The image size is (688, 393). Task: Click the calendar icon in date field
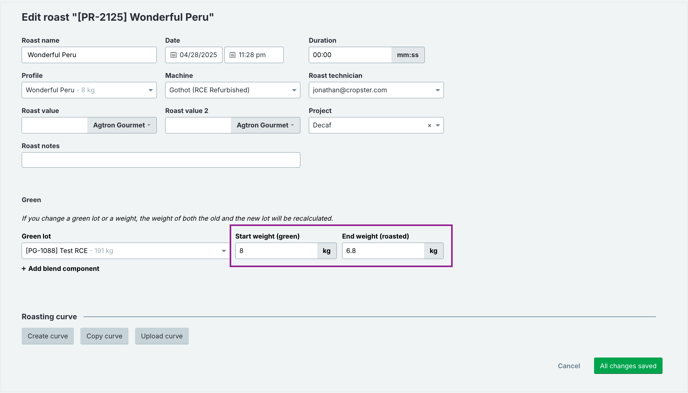[x=173, y=55]
